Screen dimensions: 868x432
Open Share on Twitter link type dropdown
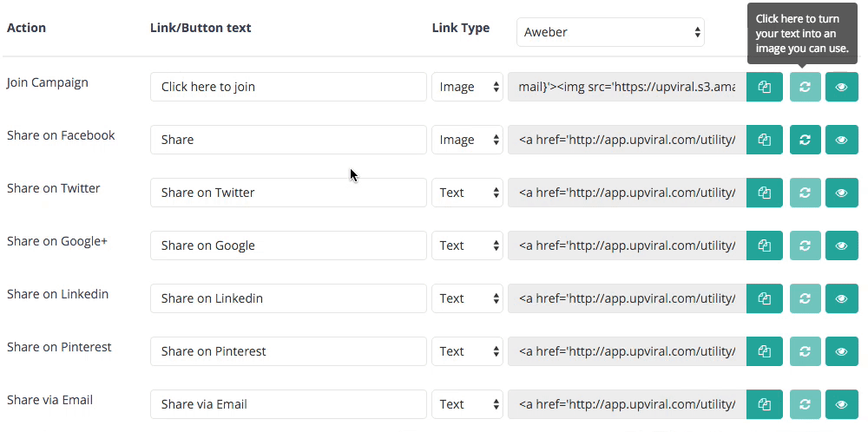[x=467, y=193]
